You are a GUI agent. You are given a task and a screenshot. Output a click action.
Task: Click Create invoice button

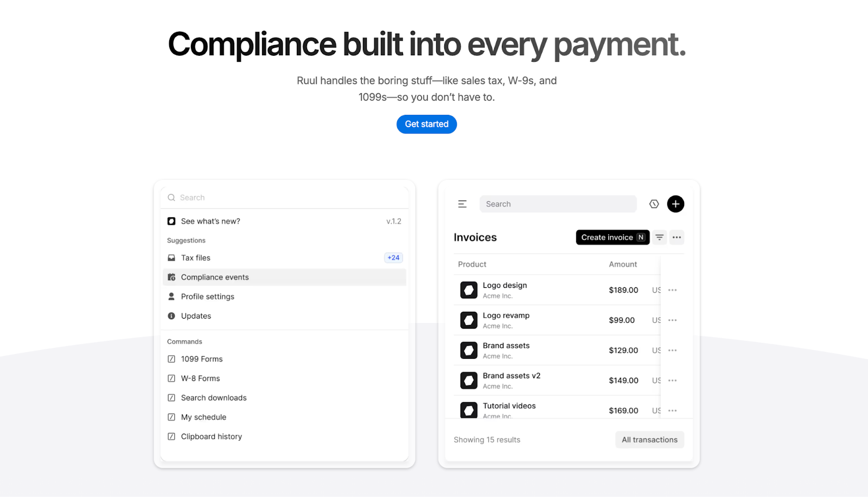pyautogui.click(x=612, y=237)
